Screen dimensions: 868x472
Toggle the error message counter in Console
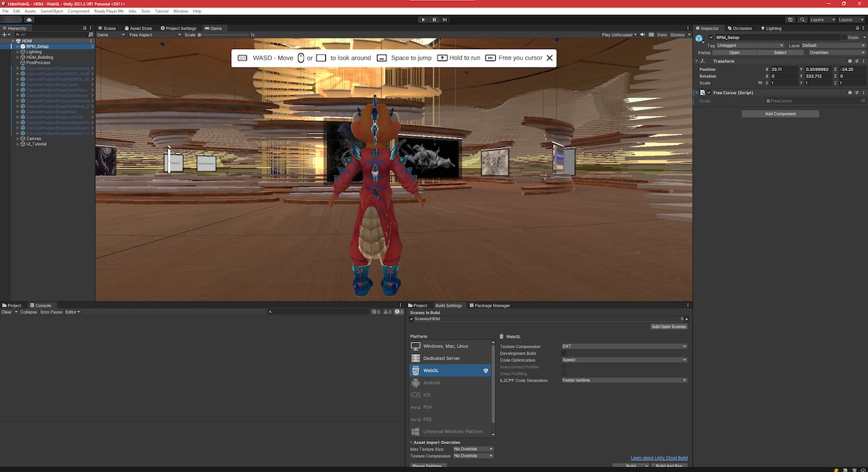tap(398, 312)
